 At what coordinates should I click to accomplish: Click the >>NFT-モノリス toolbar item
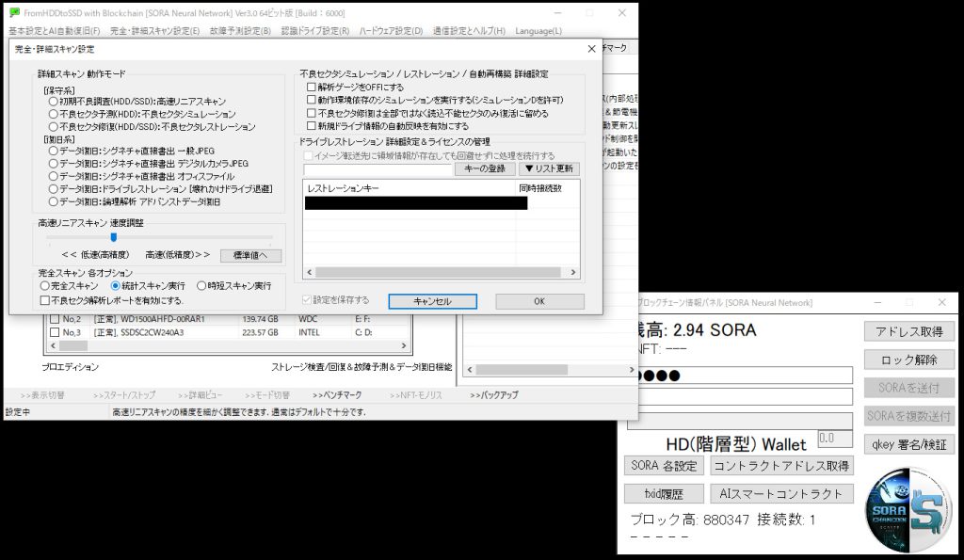tap(415, 395)
